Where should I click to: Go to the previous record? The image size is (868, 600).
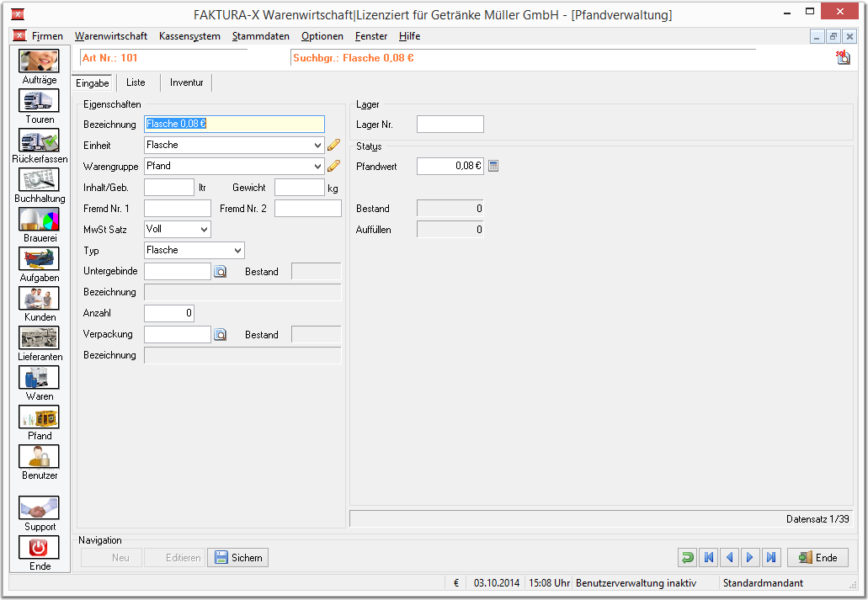pyautogui.click(x=730, y=557)
